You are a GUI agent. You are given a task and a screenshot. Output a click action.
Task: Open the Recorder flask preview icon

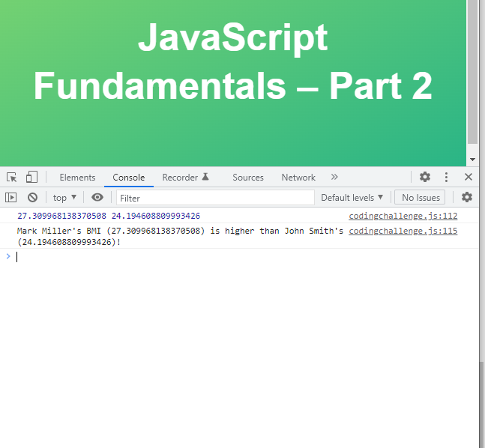[x=205, y=177]
